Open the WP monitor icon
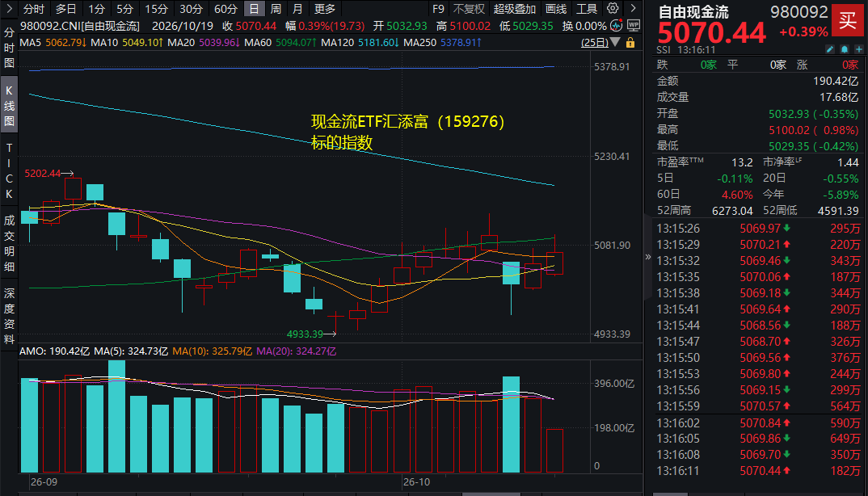This screenshot has width=868, height=496. coord(634,26)
